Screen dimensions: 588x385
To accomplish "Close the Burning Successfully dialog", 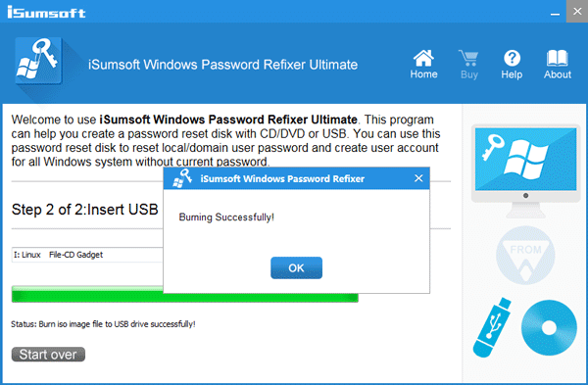I will tap(418, 178).
